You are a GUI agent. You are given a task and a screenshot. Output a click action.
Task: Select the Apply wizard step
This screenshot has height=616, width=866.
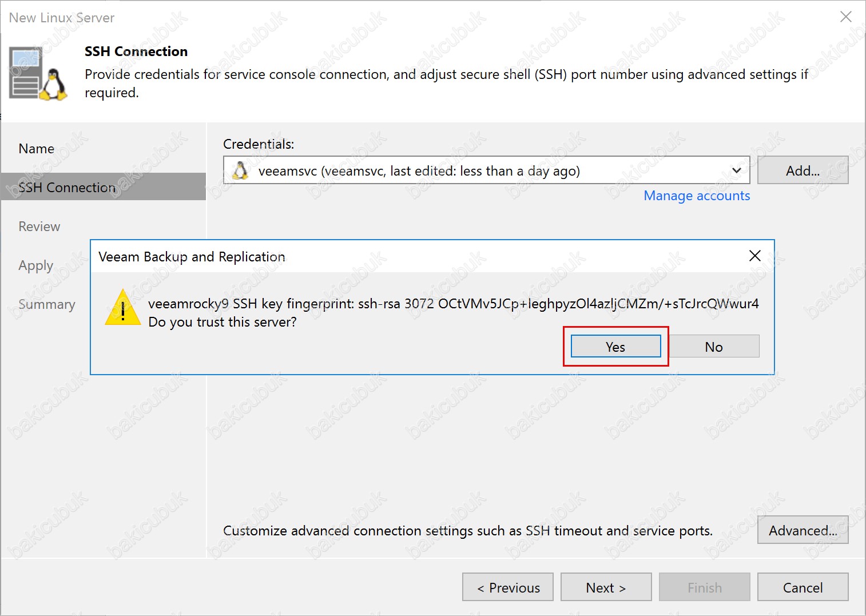(36, 266)
